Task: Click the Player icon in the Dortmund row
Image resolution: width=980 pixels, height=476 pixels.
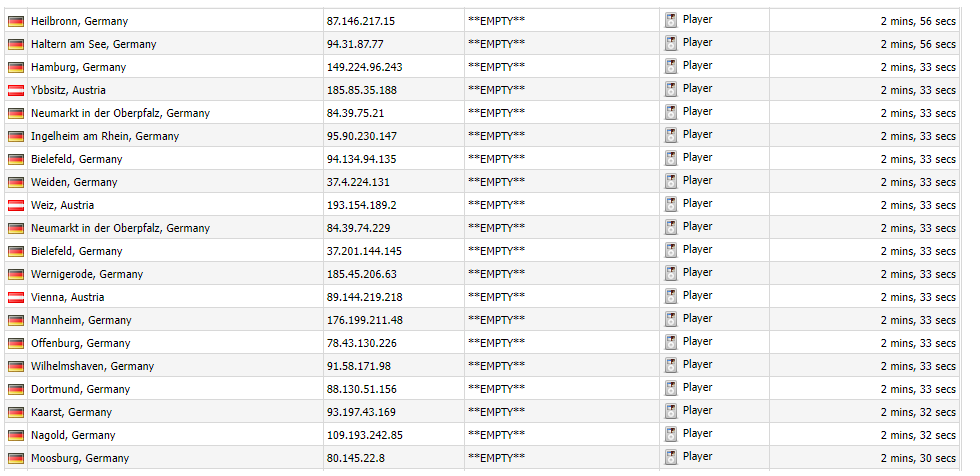Action: click(x=671, y=389)
